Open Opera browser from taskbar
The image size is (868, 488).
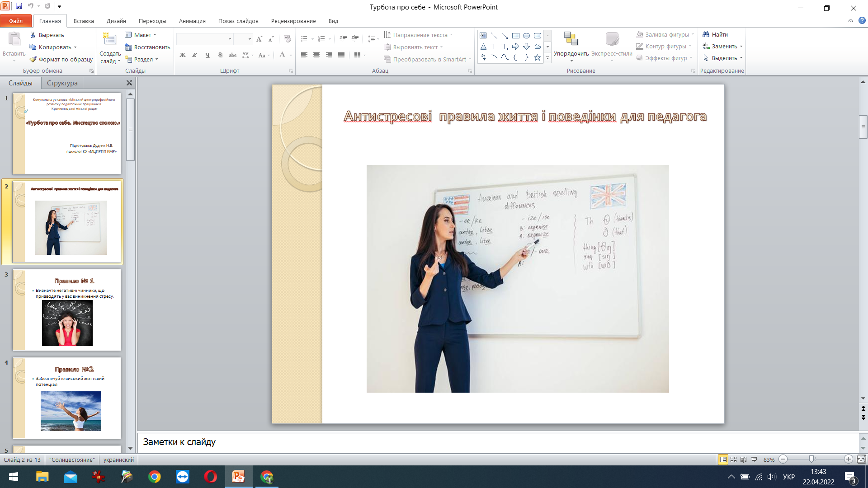click(x=210, y=477)
